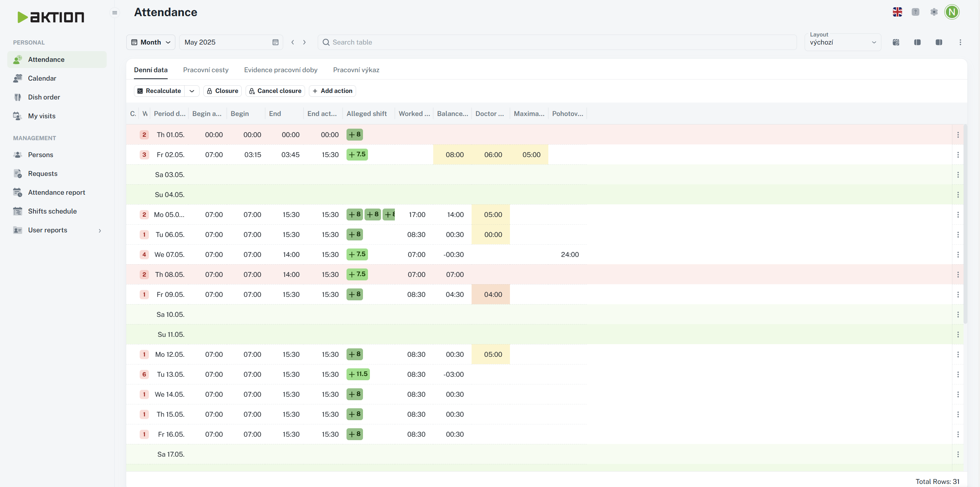
Task: Click the +11.5 shift tag on Tu 13.05.
Action: tap(358, 374)
